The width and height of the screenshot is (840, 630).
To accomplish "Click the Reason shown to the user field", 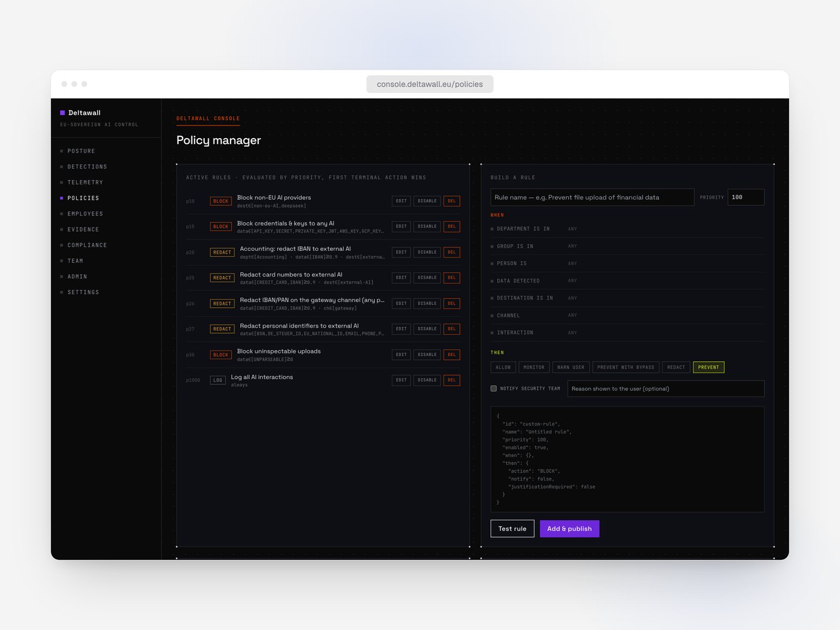I will [666, 389].
